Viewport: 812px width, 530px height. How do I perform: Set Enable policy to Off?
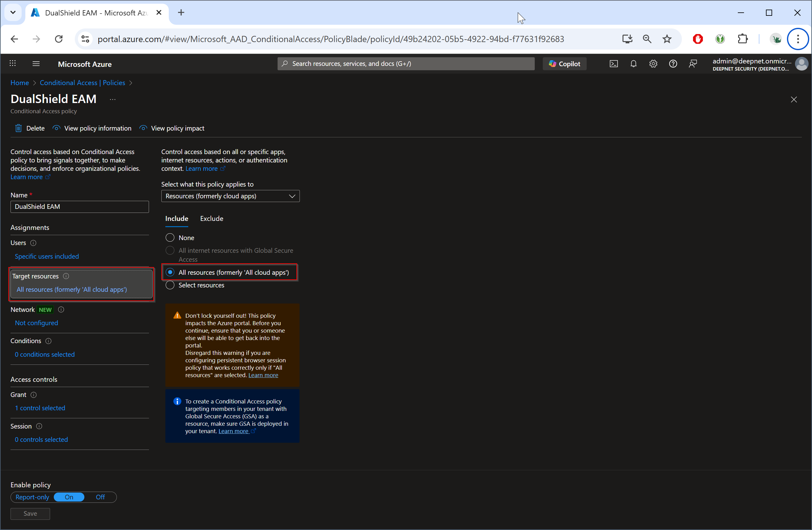pyautogui.click(x=100, y=497)
